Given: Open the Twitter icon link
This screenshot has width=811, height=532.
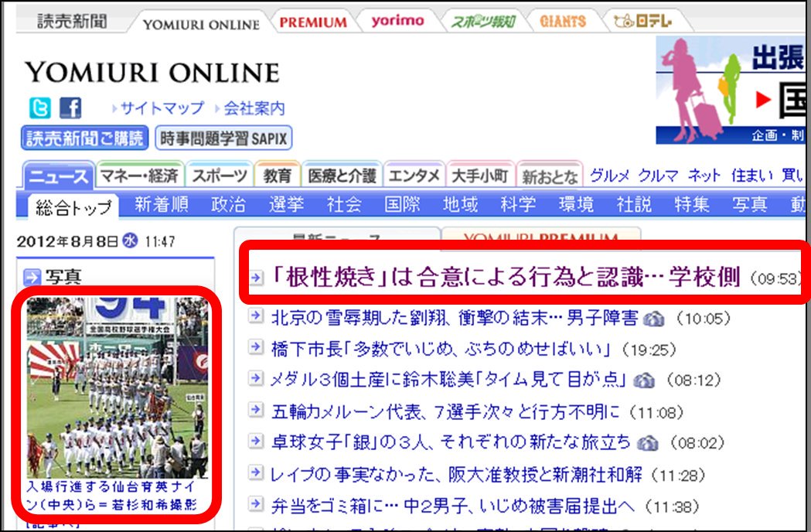Looking at the screenshot, I should click(x=40, y=108).
